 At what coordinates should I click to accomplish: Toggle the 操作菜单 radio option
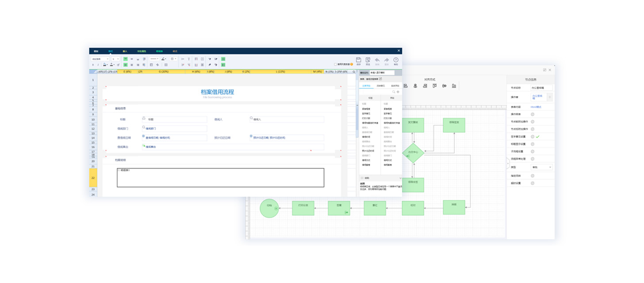pyautogui.click(x=533, y=115)
